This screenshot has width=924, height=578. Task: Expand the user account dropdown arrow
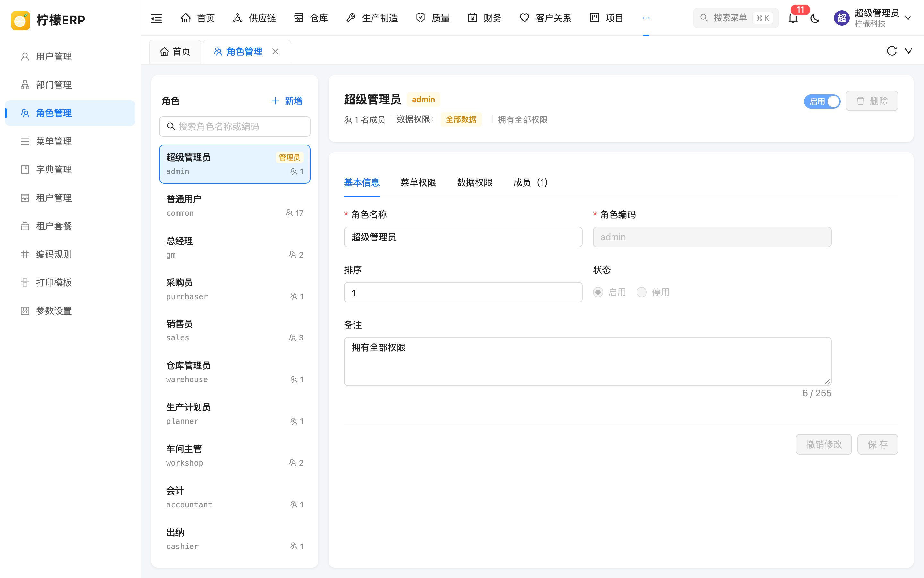(908, 18)
